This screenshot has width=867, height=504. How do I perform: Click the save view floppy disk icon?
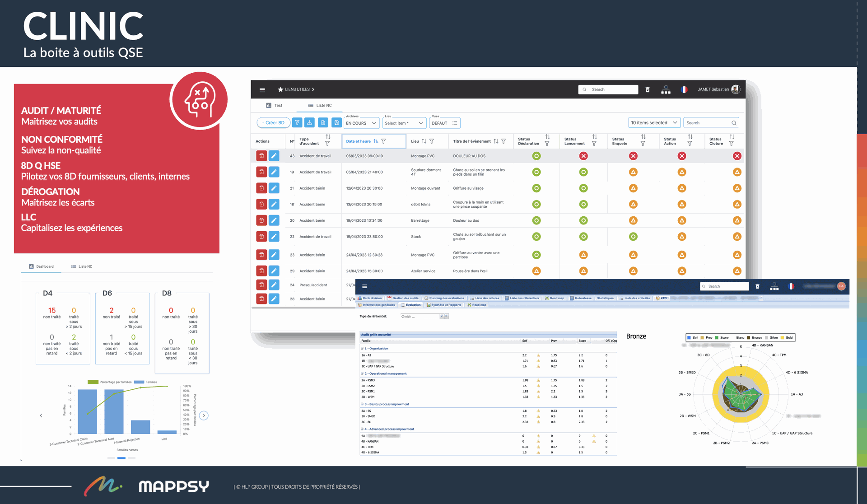[336, 122]
